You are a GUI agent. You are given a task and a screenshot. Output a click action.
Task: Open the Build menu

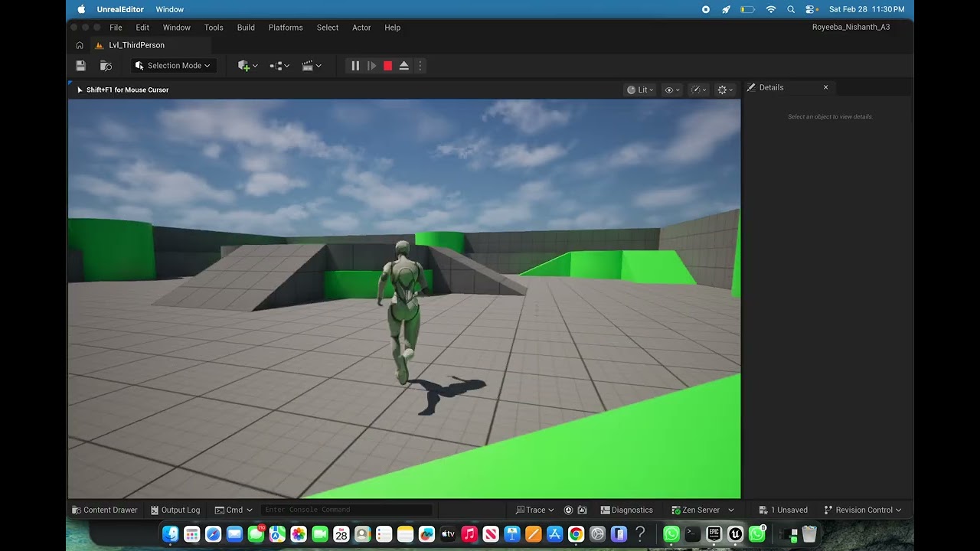pos(246,28)
